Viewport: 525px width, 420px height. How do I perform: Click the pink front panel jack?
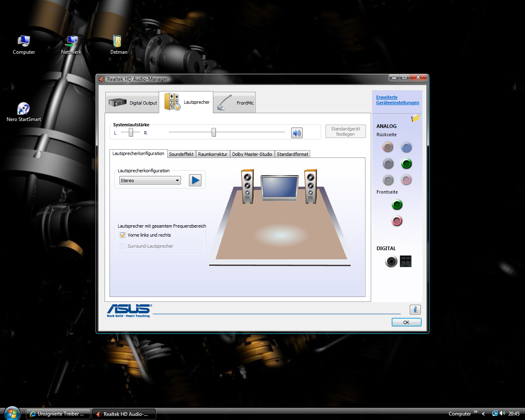397,221
